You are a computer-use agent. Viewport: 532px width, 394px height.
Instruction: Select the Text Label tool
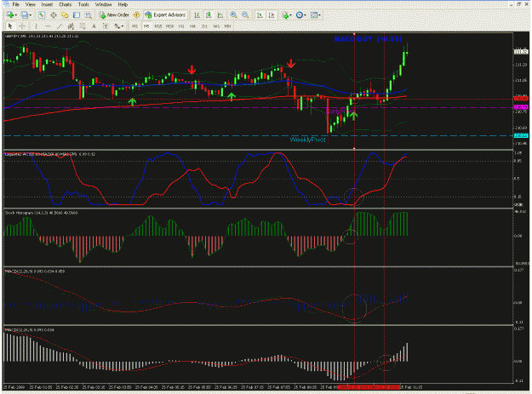pyautogui.click(x=106, y=26)
